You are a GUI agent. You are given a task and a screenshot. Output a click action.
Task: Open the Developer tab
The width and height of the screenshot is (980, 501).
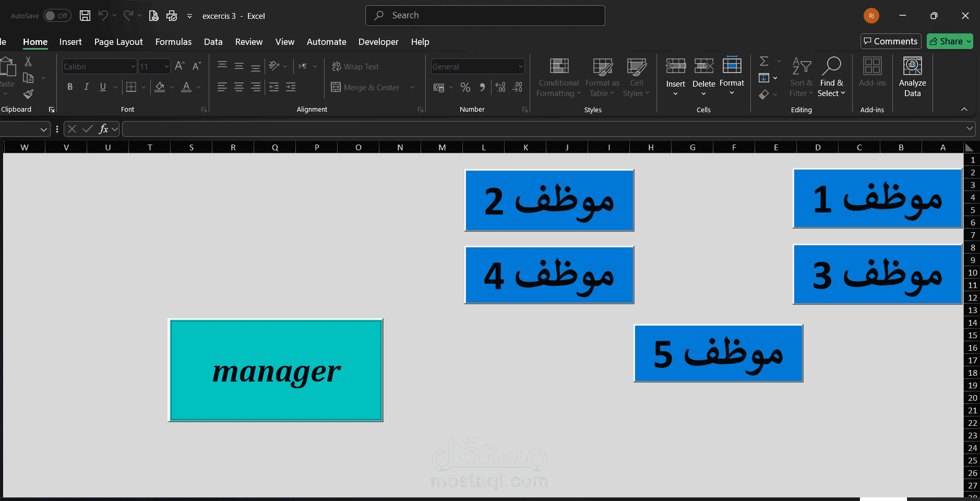[378, 42]
